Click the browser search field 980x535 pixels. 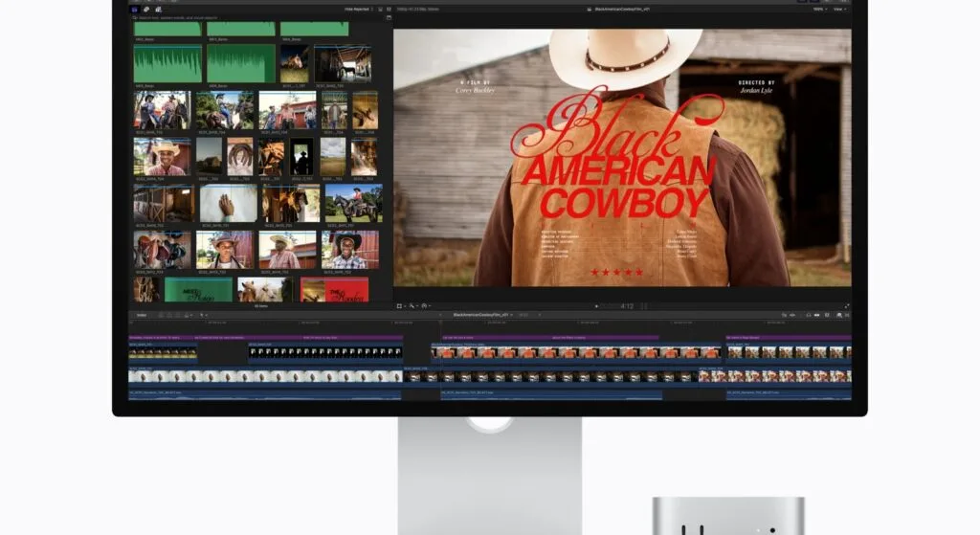pos(256,17)
